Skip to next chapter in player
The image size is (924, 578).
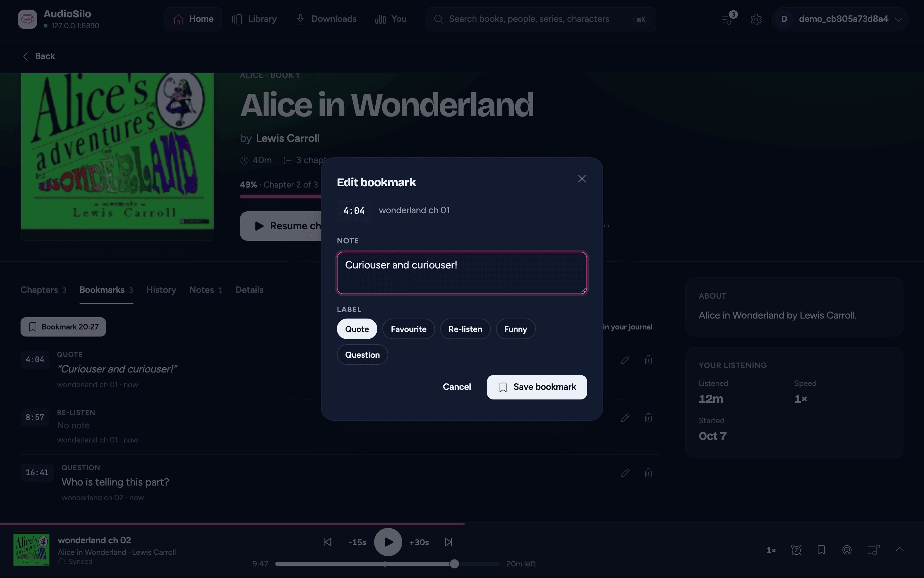point(448,542)
